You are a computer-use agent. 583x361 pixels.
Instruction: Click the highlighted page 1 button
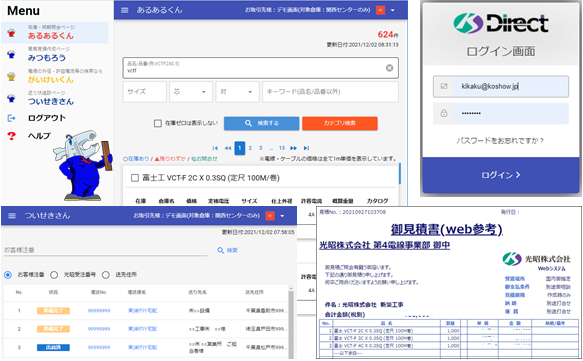tap(240, 148)
